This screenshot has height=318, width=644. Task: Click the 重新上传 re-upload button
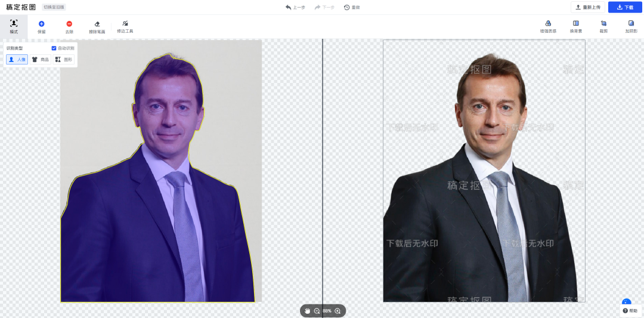pyautogui.click(x=588, y=7)
